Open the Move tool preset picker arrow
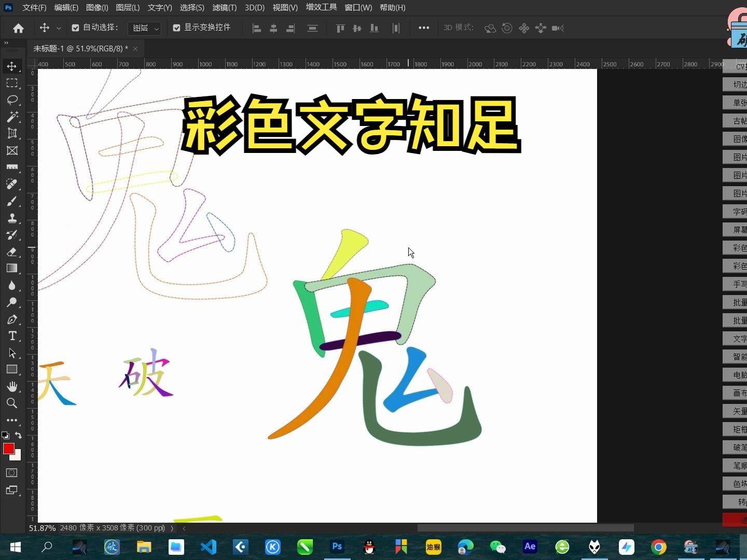 pyautogui.click(x=59, y=28)
